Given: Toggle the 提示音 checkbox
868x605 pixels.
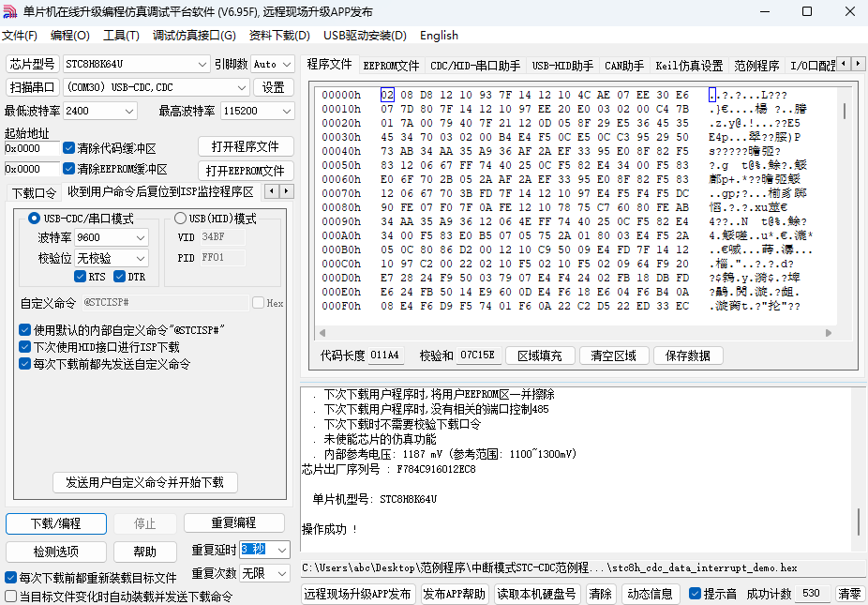Looking at the screenshot, I should point(696,594).
